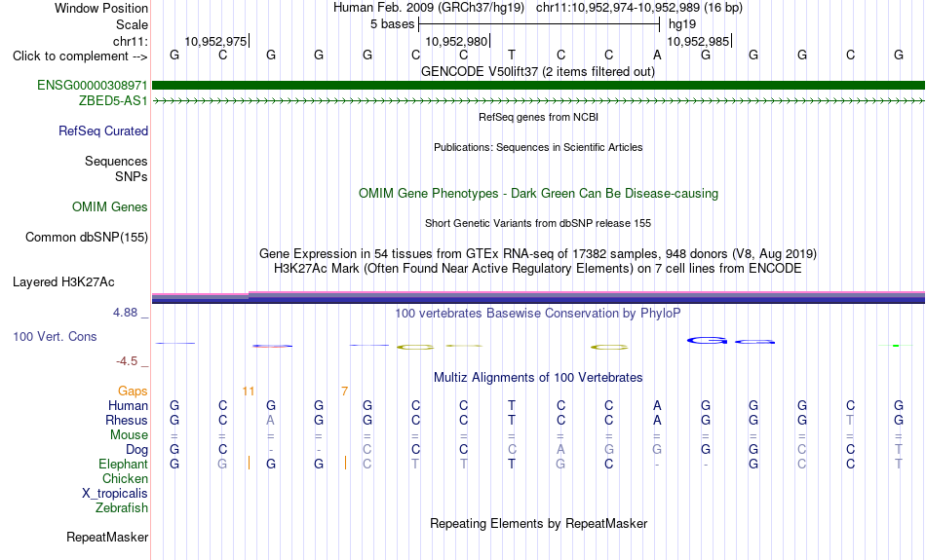Select the Zebrafish species label
The width and height of the screenshot is (926, 560).
(x=122, y=508)
